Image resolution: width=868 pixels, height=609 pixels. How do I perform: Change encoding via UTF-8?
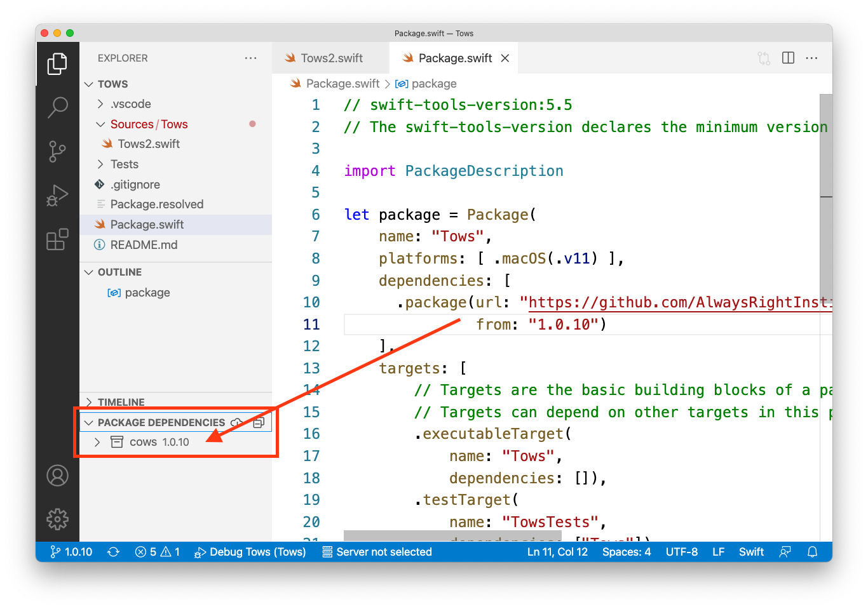point(682,552)
